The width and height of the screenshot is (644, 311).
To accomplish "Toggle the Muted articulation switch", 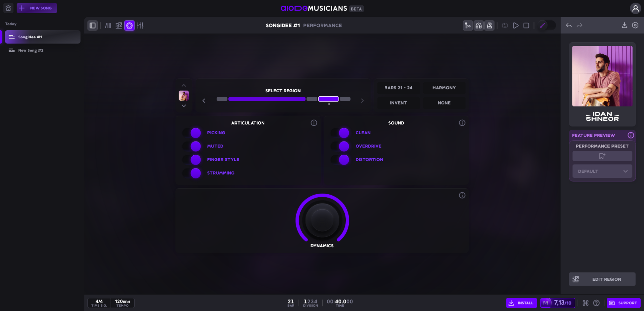I will (x=192, y=146).
